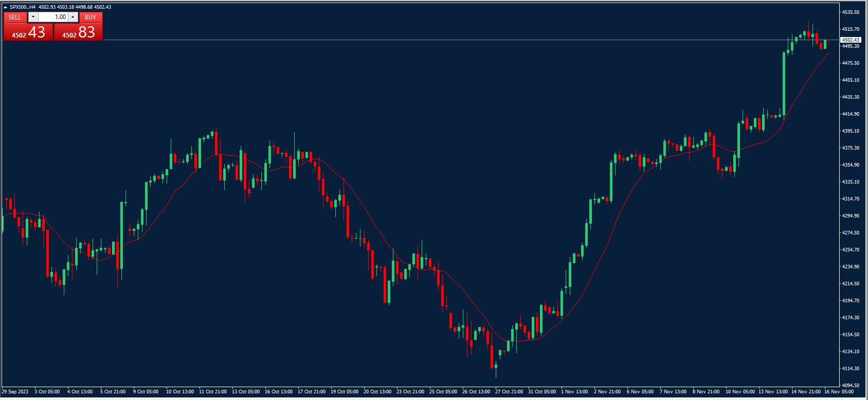The height and width of the screenshot is (400, 868).
Task: Click the 1.00 volume input field
Action: [x=53, y=17]
